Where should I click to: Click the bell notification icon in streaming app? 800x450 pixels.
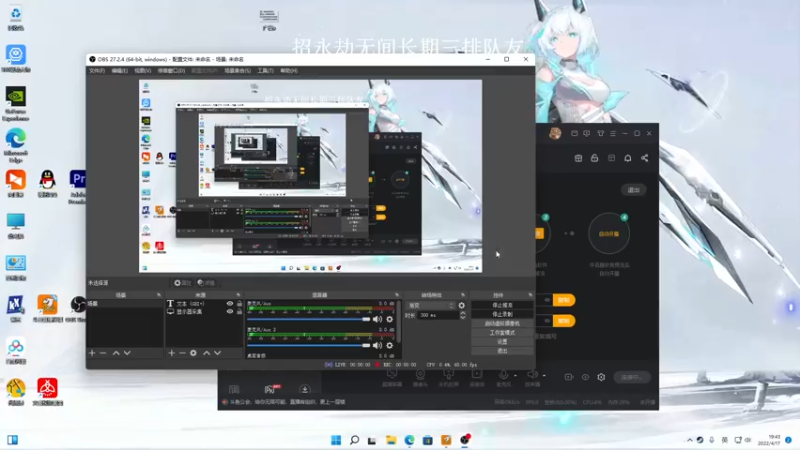(628, 158)
